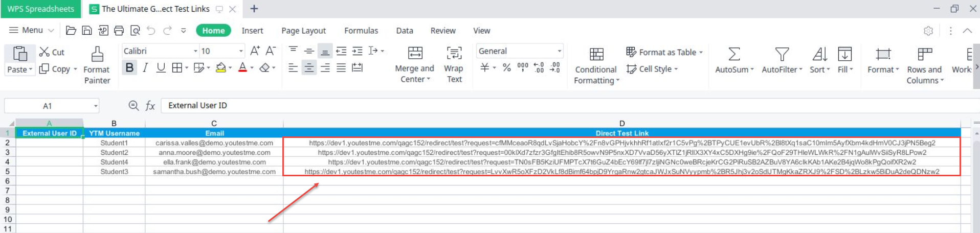
Task: Switch to the Insert tab
Action: 252,31
